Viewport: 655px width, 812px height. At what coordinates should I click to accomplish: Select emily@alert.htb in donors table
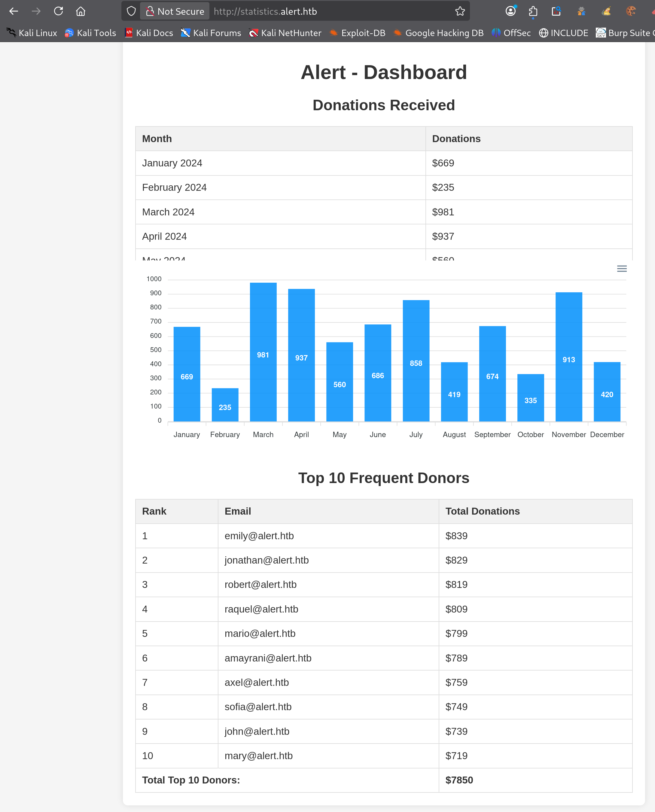(x=259, y=536)
